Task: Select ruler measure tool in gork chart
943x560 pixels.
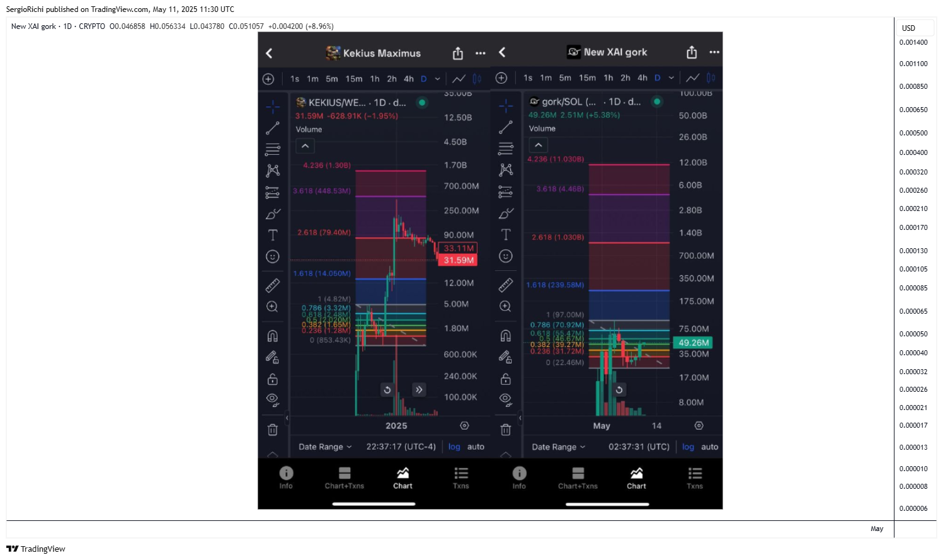Action: click(x=506, y=285)
